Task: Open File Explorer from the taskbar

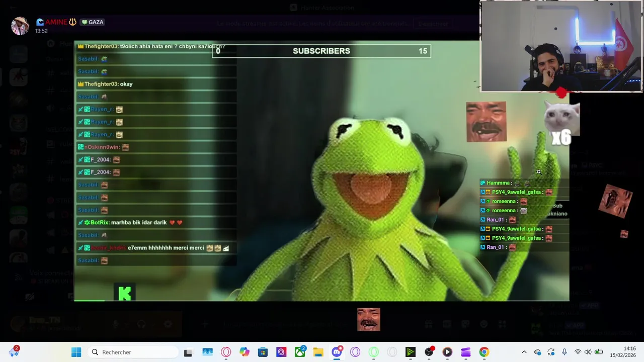Action: point(318,352)
